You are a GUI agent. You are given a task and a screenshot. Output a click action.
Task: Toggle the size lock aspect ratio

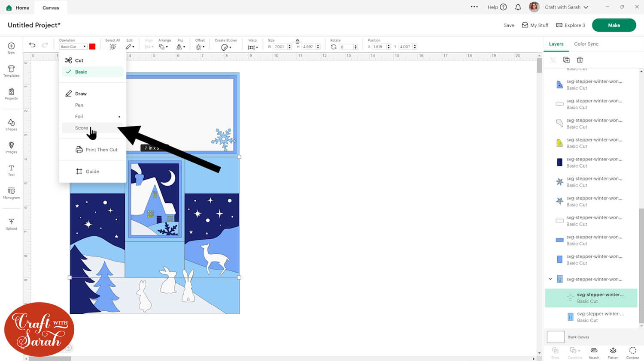[x=297, y=42]
